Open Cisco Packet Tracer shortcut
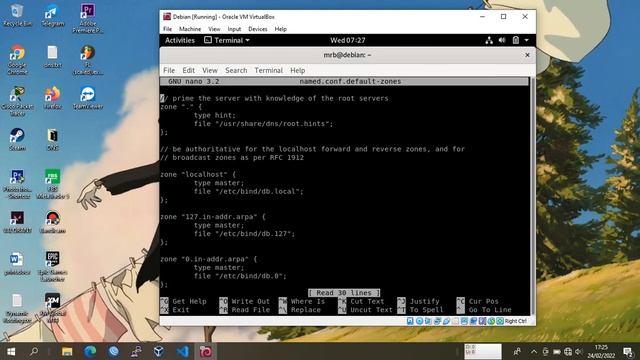This screenshot has width=640, height=360. (17, 102)
